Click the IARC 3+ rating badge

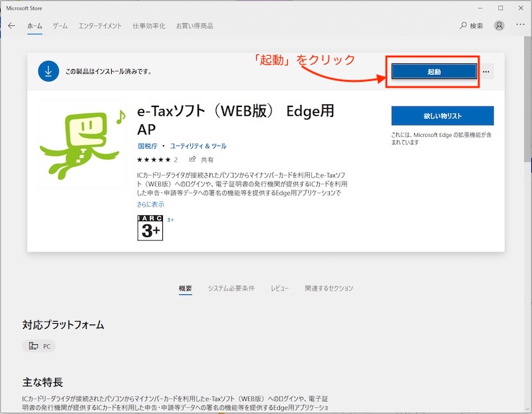pos(150,228)
